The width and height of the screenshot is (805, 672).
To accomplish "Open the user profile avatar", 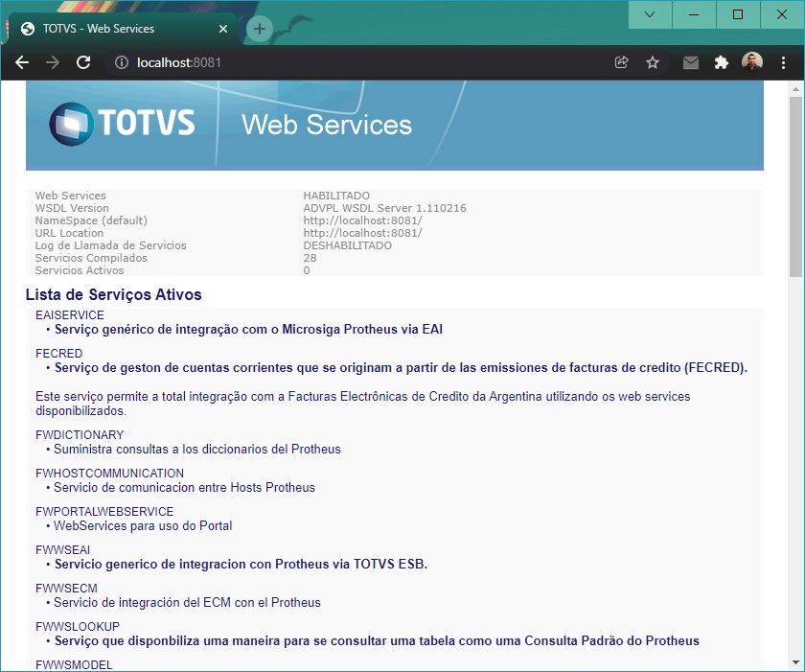I will [752, 62].
